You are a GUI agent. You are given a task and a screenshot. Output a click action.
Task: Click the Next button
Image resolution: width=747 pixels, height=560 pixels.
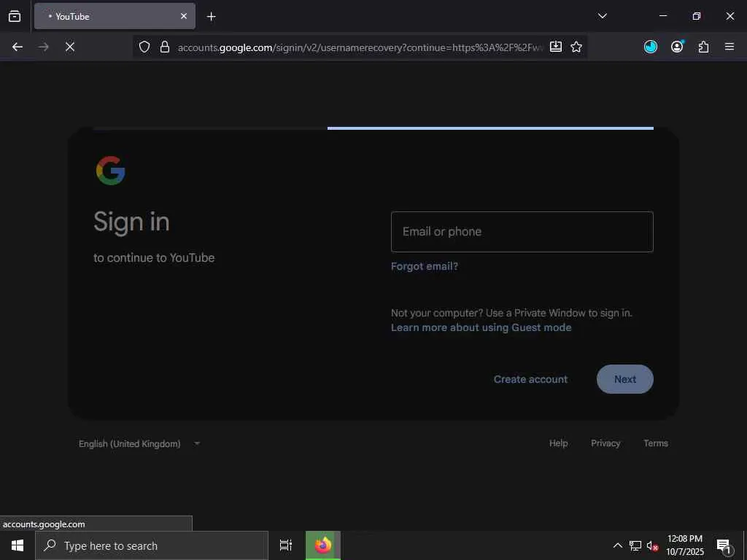point(625,379)
